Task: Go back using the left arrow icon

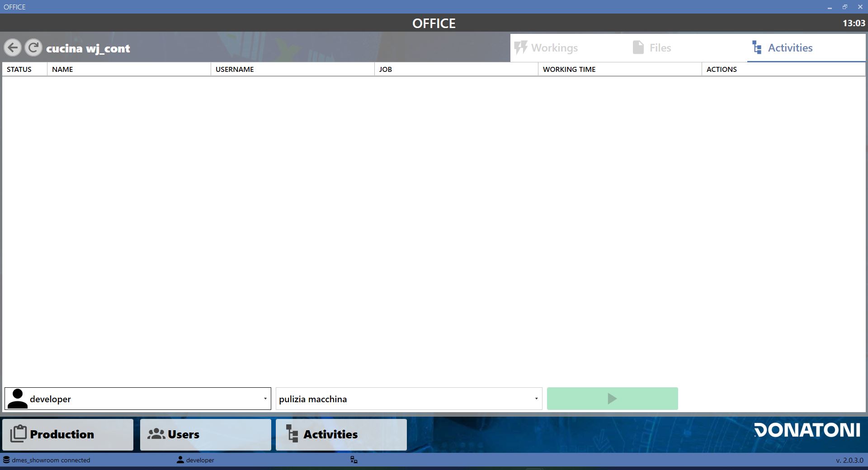Action: [x=13, y=47]
